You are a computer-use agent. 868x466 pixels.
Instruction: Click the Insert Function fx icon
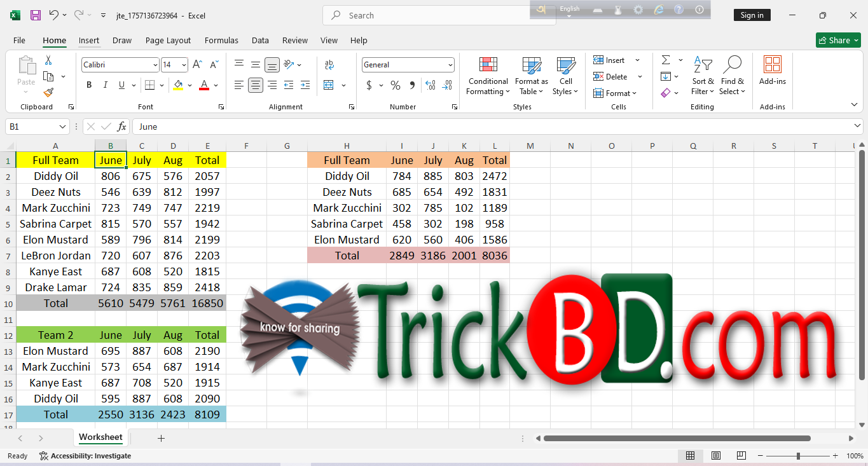(x=121, y=127)
